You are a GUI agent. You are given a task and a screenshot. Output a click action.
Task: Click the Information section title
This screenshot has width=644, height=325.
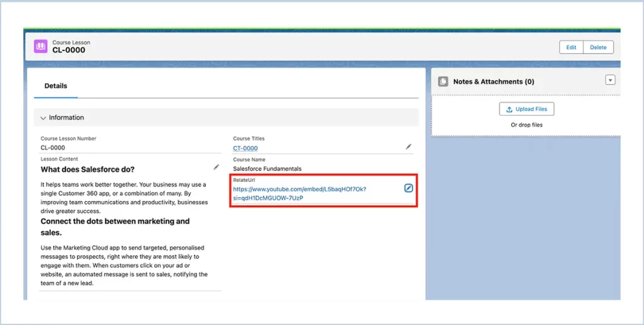tap(66, 118)
